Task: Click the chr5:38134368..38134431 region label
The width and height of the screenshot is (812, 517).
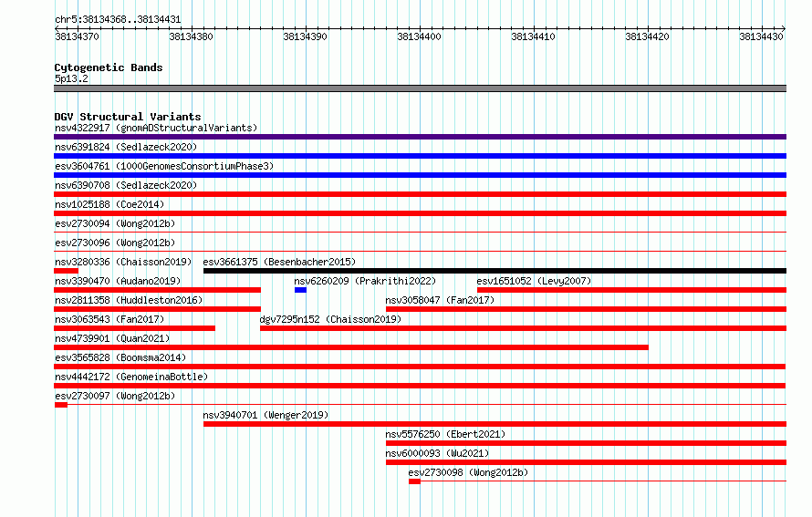Action: [118, 20]
